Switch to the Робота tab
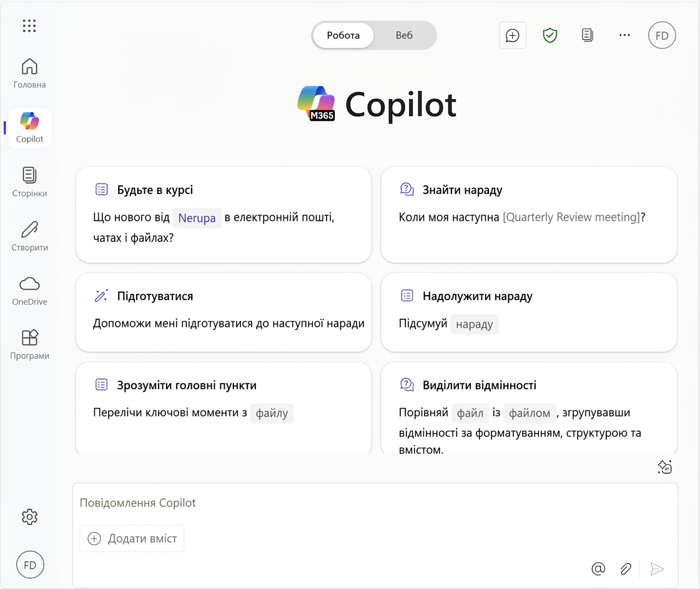Image resolution: width=700 pixels, height=589 pixels. (x=343, y=35)
